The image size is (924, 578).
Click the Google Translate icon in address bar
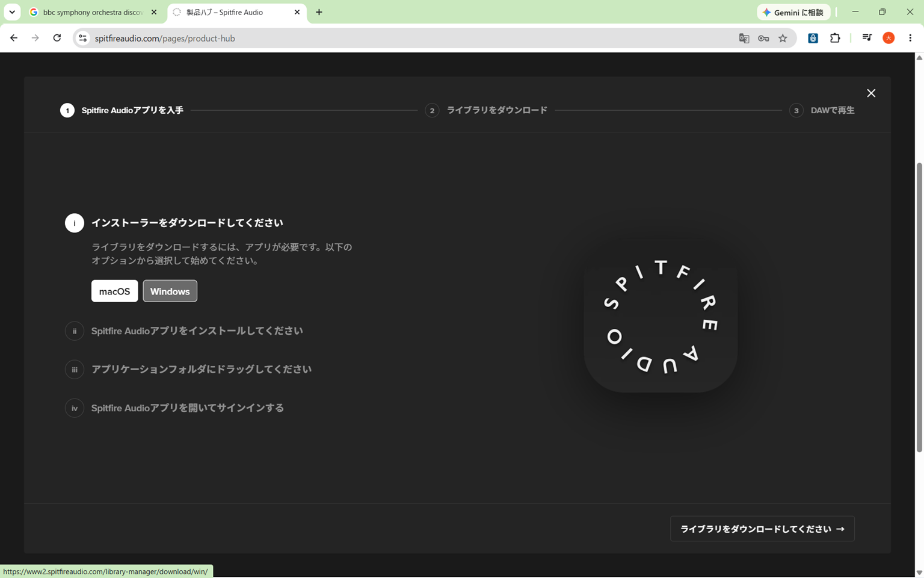click(744, 38)
